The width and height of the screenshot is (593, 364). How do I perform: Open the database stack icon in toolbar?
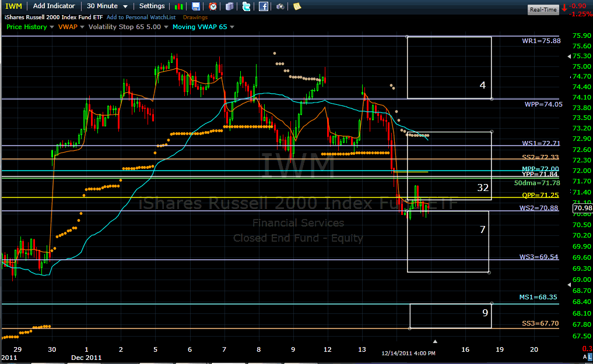(x=230, y=6)
